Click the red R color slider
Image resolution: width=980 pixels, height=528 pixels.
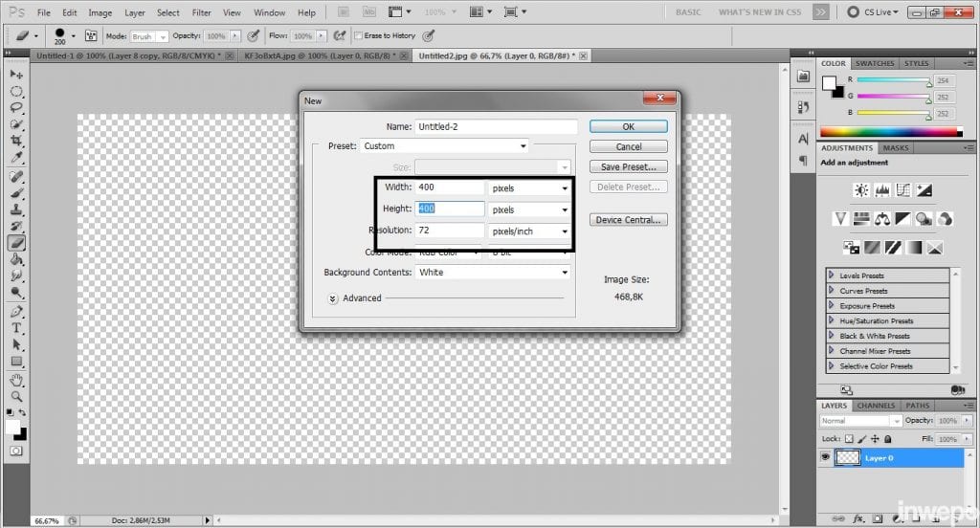[894, 81]
